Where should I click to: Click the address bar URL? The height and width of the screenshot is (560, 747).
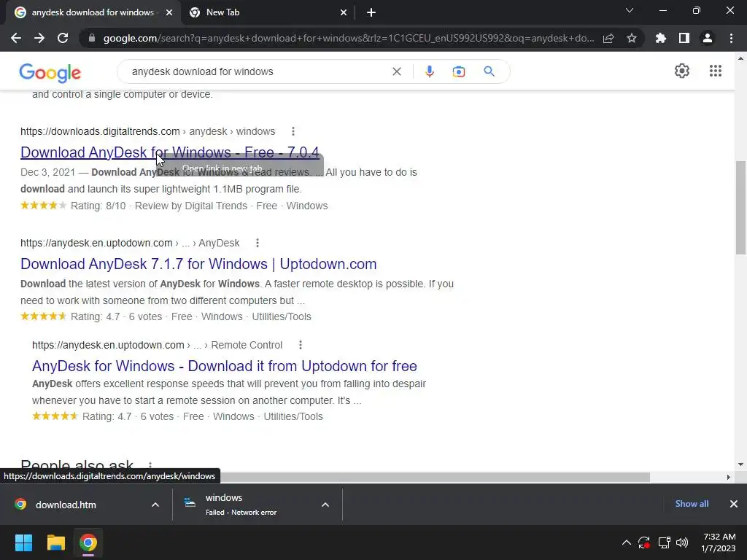point(348,38)
